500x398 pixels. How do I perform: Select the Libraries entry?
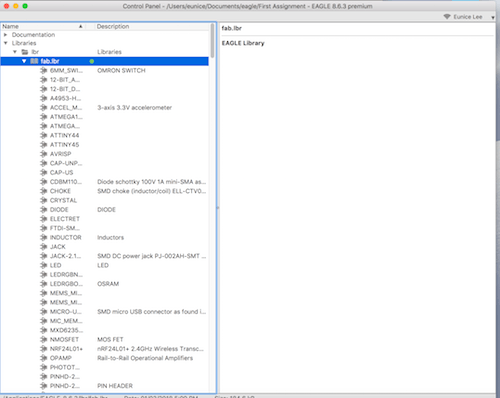pos(24,43)
